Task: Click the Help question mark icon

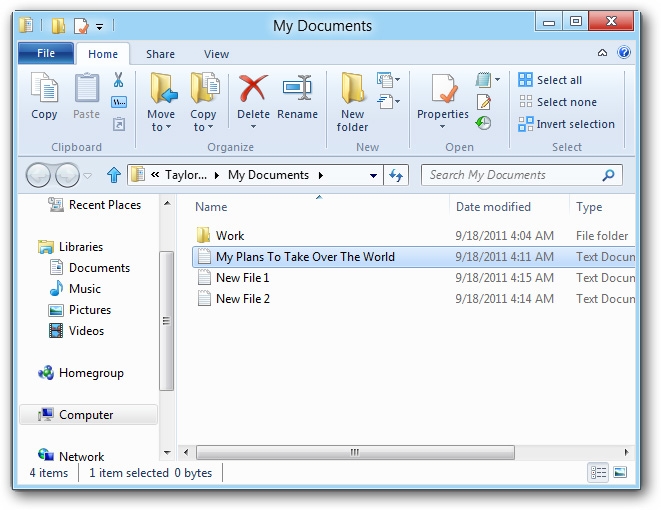Action: [624, 52]
